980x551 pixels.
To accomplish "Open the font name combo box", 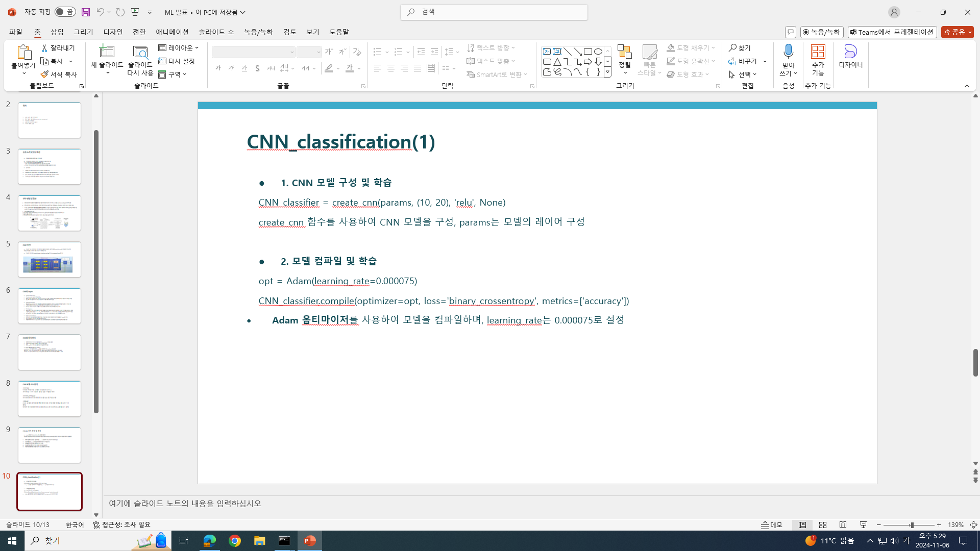I will coord(253,52).
